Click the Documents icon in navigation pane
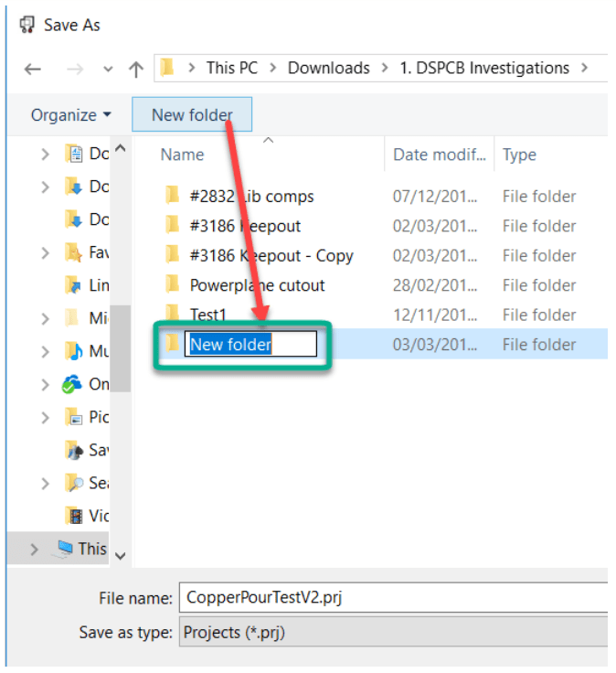The image size is (616, 673). (75, 154)
